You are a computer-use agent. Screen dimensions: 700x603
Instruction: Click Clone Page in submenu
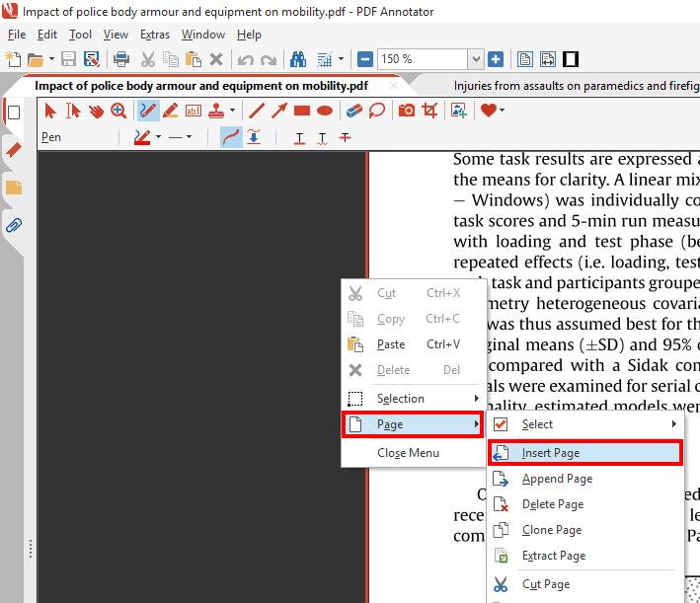584,530
